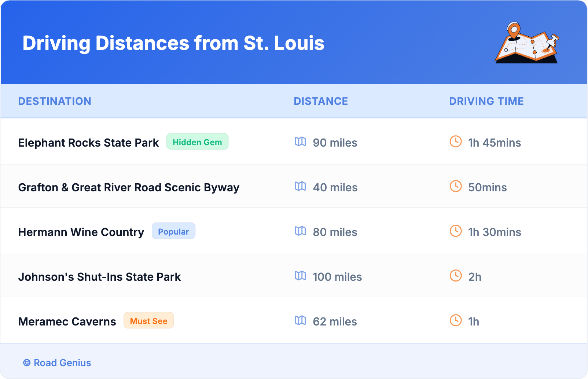The image size is (588, 379).
Task: Click the Destination column header
Action: coord(55,101)
